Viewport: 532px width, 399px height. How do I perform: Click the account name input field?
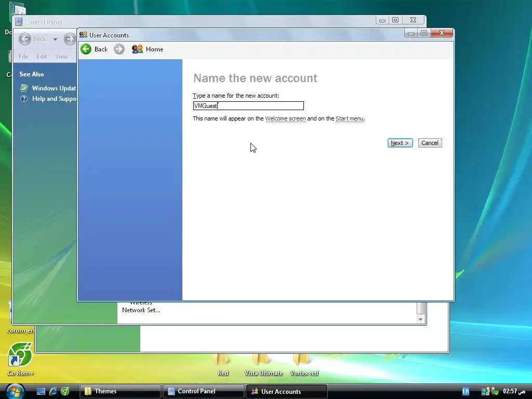248,106
